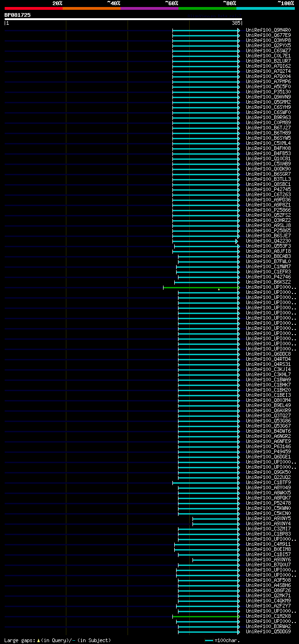
Task: Click the red 20% identity color segment
Action: (x=33, y=8)
